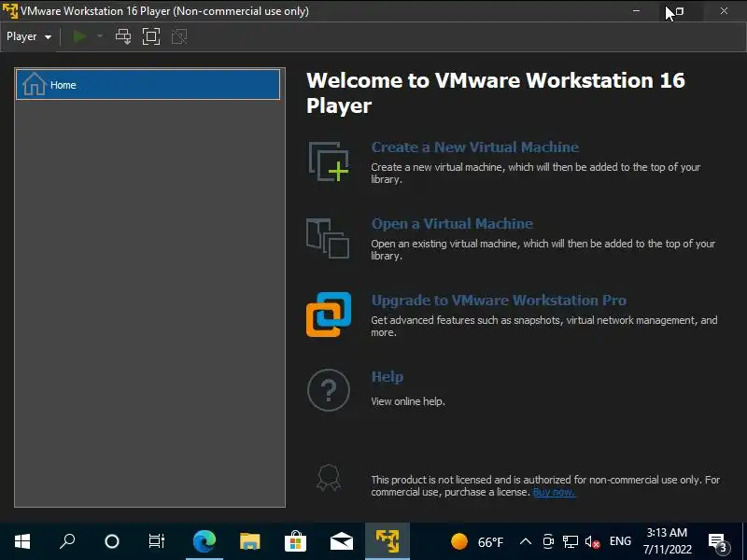Open Task View on taskbar
Screen dimensions: 747x560
157,541
